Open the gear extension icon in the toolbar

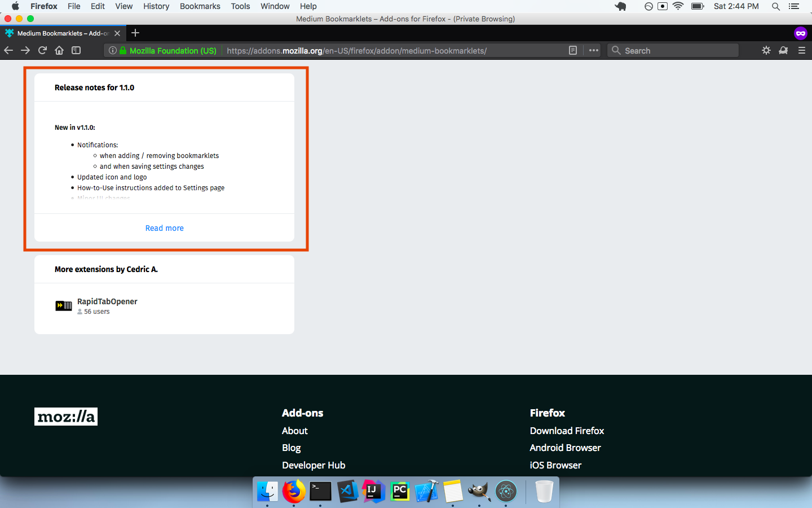[766, 50]
